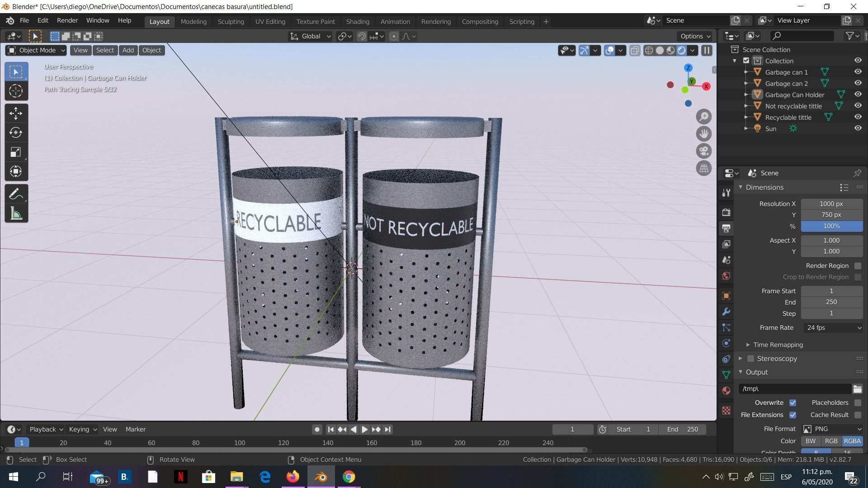The image size is (868, 488).
Task: Click the resolution percentage slider
Action: click(x=831, y=226)
